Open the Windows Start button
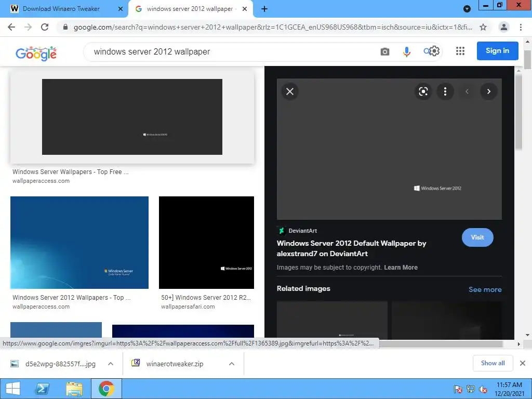The height and width of the screenshot is (399, 532). pyautogui.click(x=13, y=389)
